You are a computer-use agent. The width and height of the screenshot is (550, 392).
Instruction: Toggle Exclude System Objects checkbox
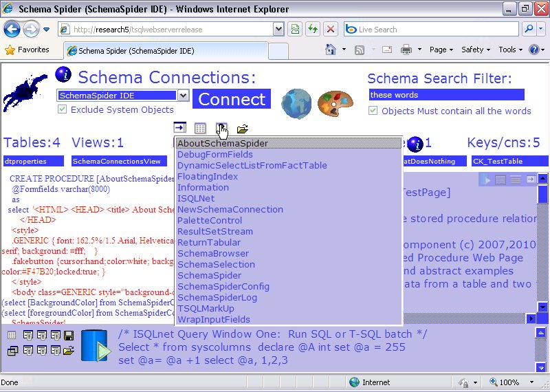tap(63, 110)
